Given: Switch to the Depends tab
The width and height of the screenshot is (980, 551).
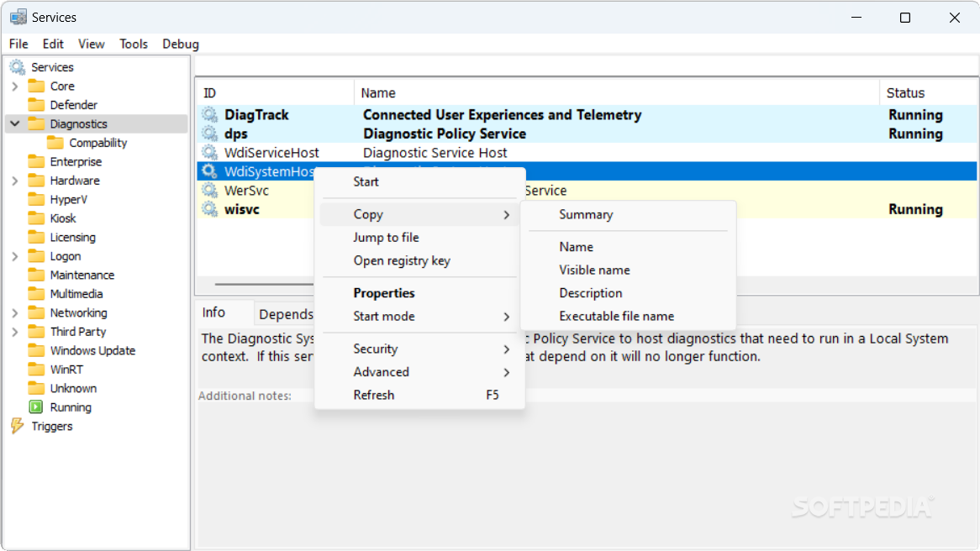Looking at the screenshot, I should (286, 314).
